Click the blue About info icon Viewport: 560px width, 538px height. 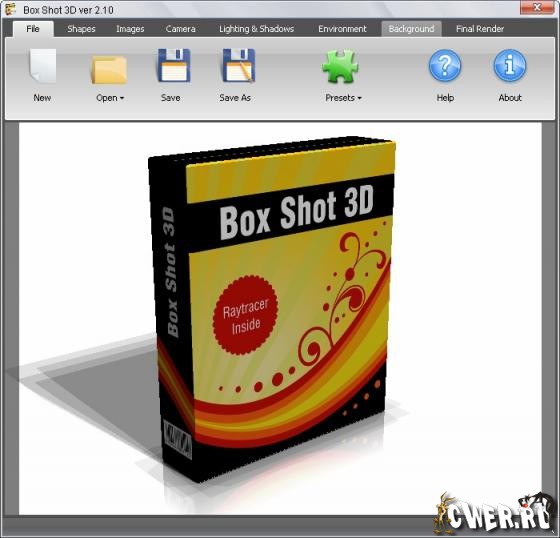click(x=510, y=66)
